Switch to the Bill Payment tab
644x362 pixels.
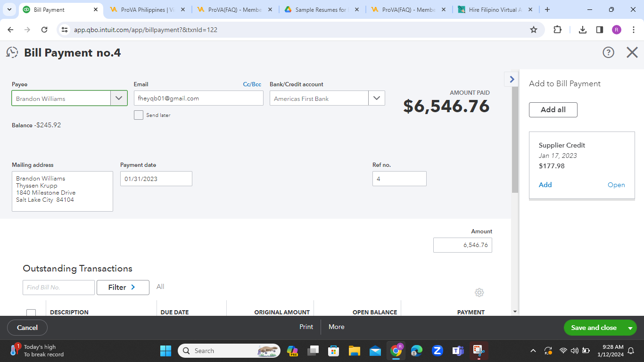tap(61, 9)
